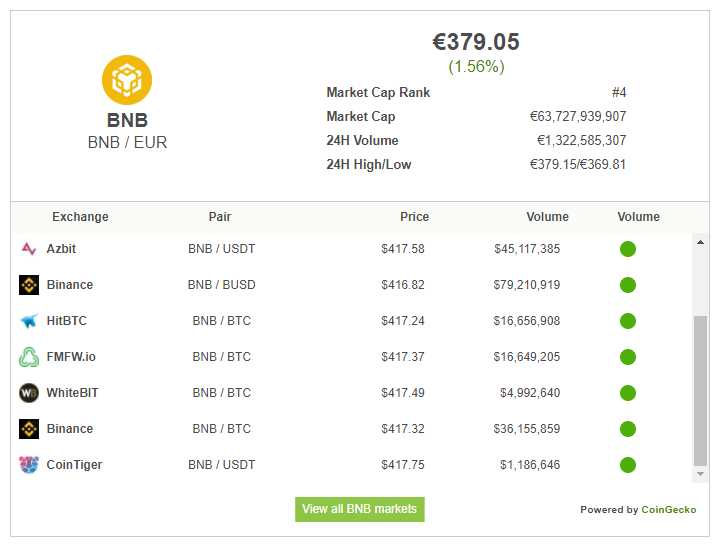720x550 pixels.
Task: Click the $416.82 price cell
Action: point(403,285)
